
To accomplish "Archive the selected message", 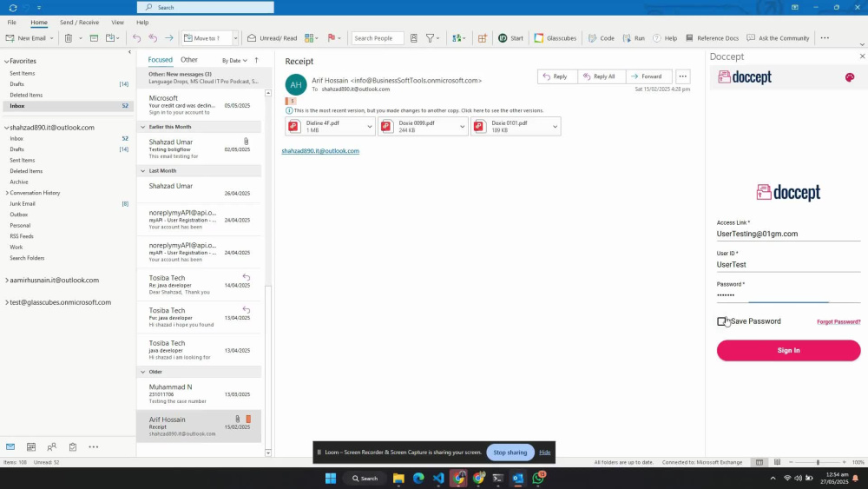I will point(94,38).
